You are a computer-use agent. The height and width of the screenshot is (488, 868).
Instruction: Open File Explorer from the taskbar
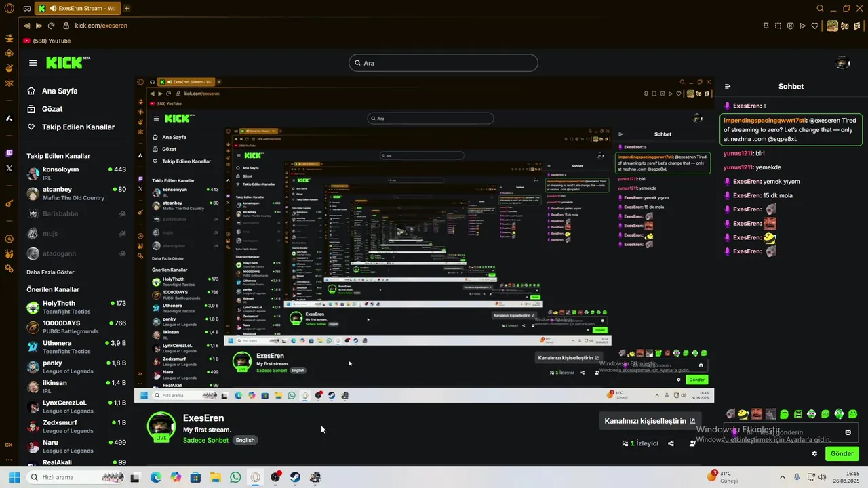pyautogui.click(x=215, y=477)
